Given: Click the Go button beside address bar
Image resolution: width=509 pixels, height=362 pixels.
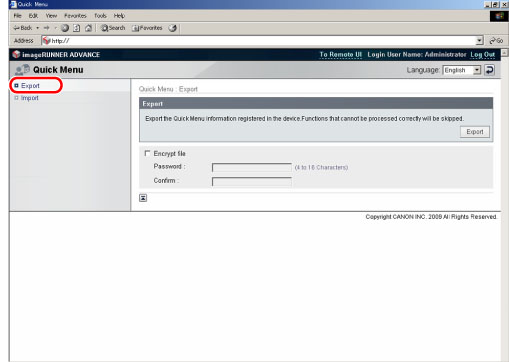Looking at the screenshot, I should (496, 41).
